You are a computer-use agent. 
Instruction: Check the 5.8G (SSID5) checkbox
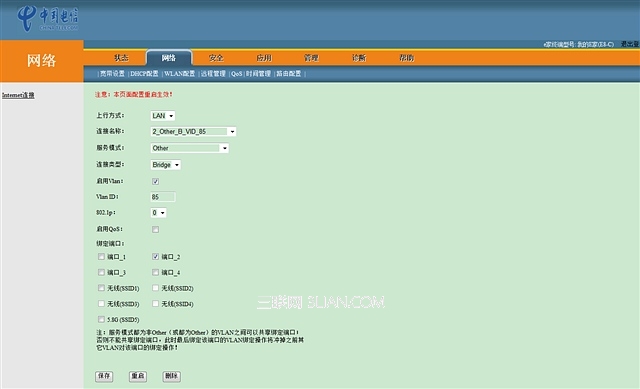click(x=101, y=319)
